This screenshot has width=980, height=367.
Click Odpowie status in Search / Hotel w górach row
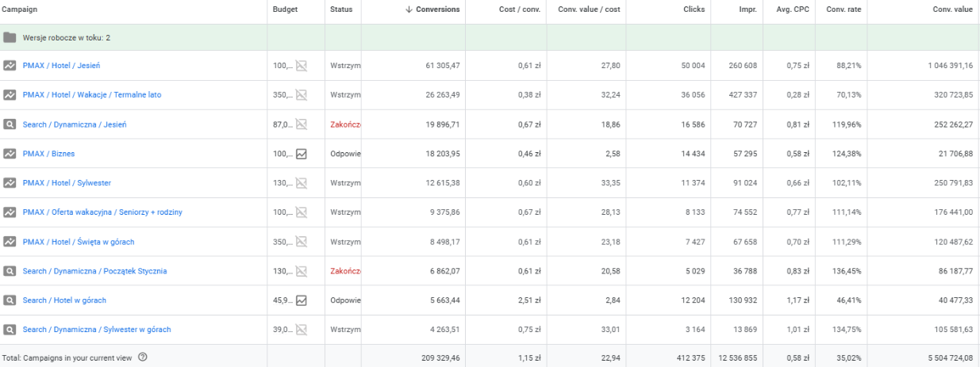[346, 300]
